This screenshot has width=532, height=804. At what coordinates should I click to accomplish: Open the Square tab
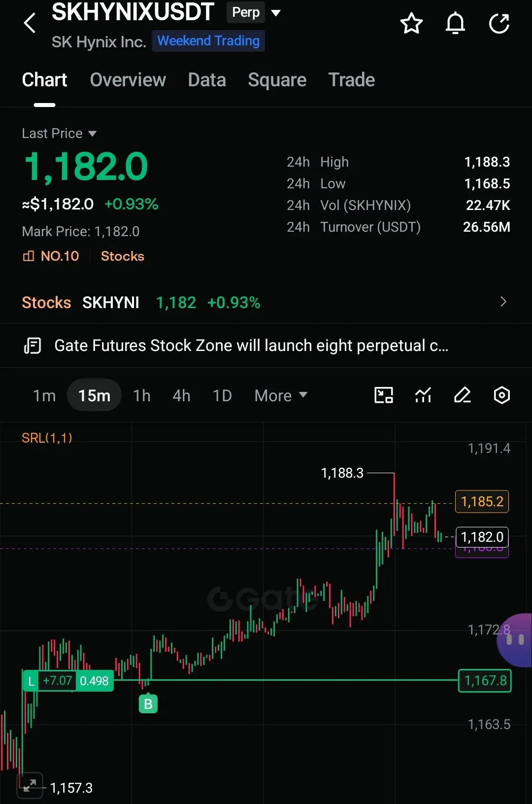[x=277, y=80]
